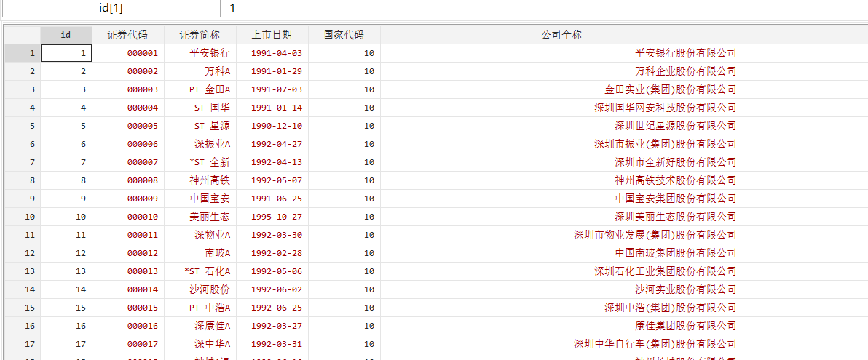Select cell 康佳集团股份有限公司

[x=561, y=326]
